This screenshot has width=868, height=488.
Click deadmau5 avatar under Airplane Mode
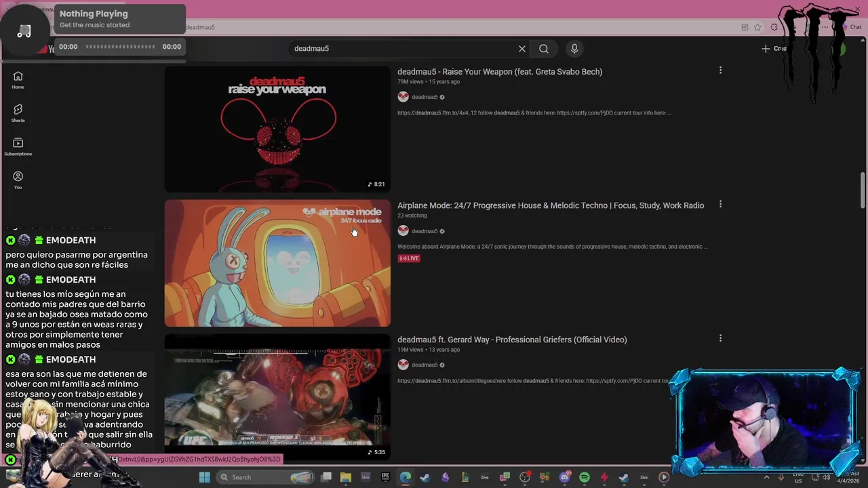(403, 231)
